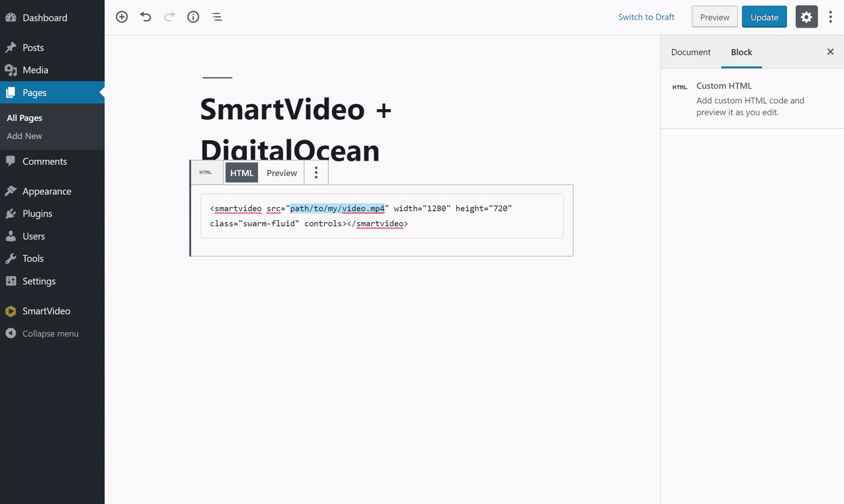Change block type via HTML icon
The height and width of the screenshot is (504, 844).
click(206, 173)
